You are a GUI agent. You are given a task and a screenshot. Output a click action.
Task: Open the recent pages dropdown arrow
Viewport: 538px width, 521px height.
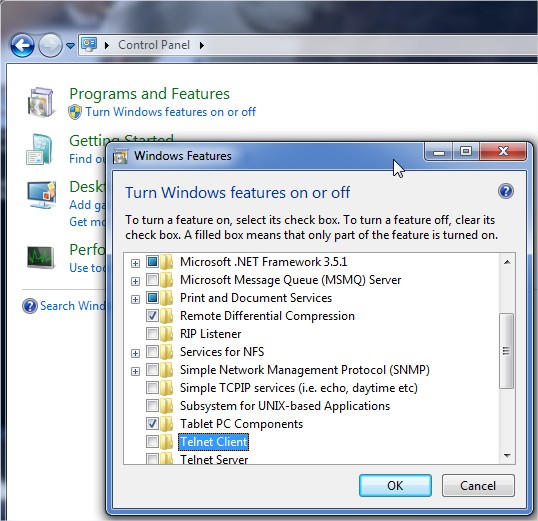70,45
